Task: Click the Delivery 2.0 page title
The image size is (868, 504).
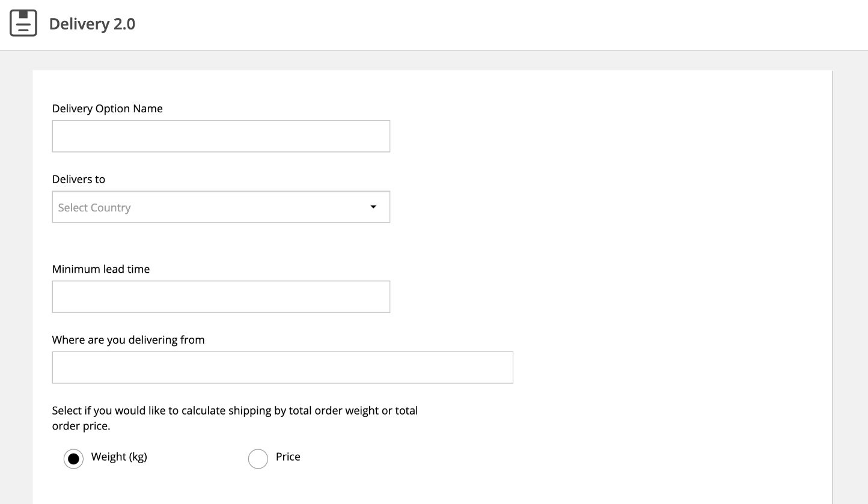Action: [92, 24]
